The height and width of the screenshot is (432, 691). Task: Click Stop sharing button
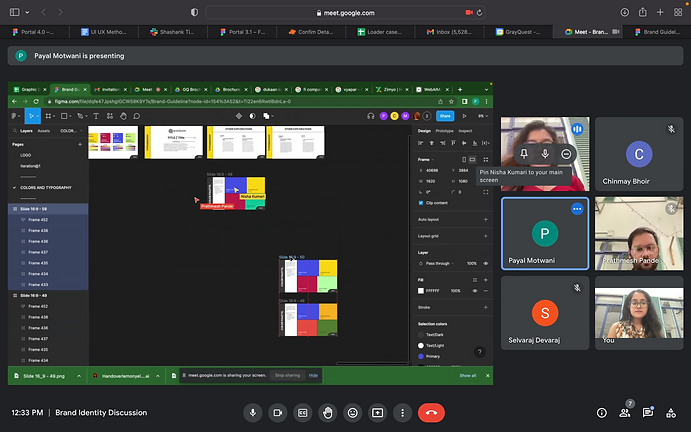287,376
